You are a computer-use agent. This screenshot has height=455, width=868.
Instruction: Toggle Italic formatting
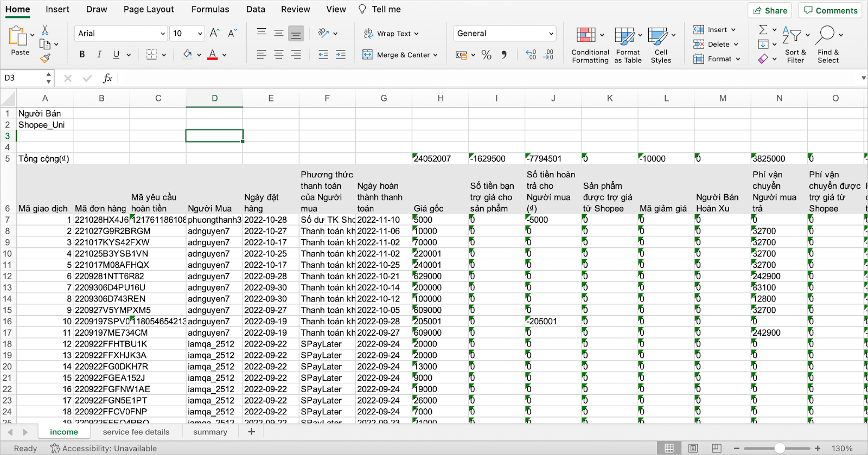click(x=99, y=54)
